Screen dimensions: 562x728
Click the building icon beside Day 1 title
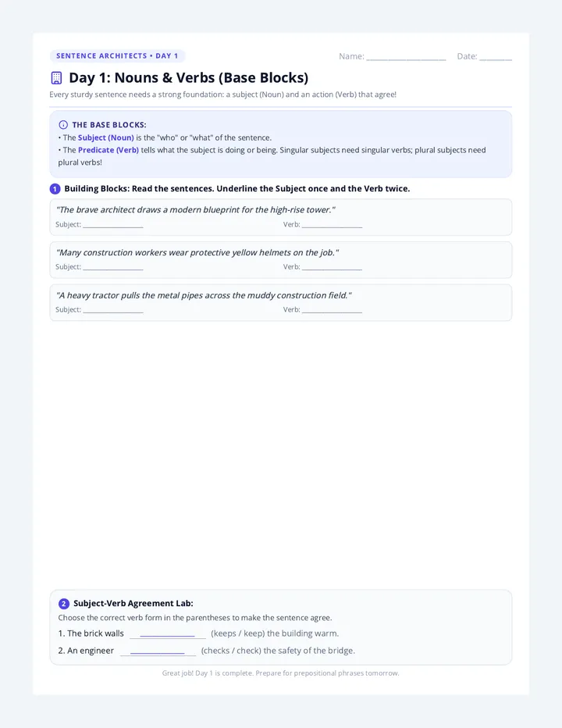click(x=57, y=78)
